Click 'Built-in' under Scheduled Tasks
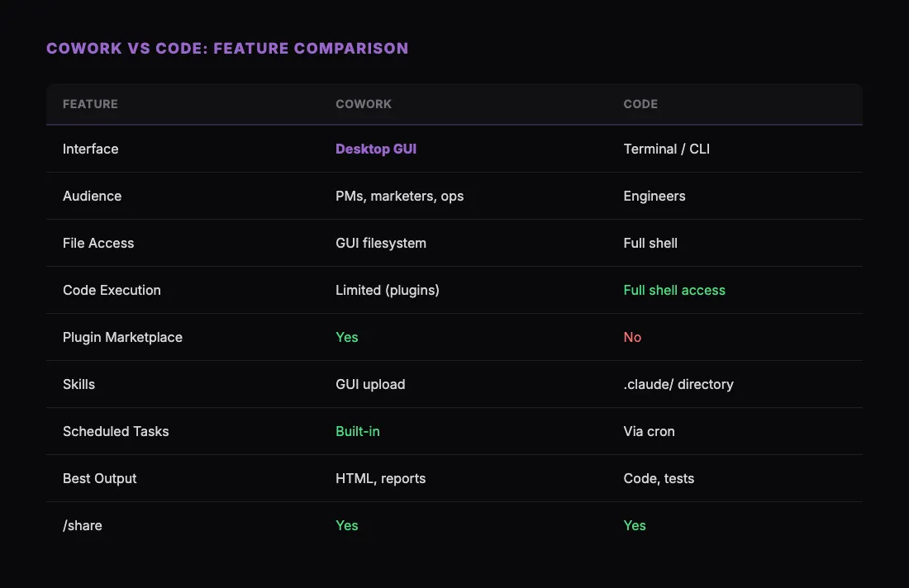 (358, 431)
